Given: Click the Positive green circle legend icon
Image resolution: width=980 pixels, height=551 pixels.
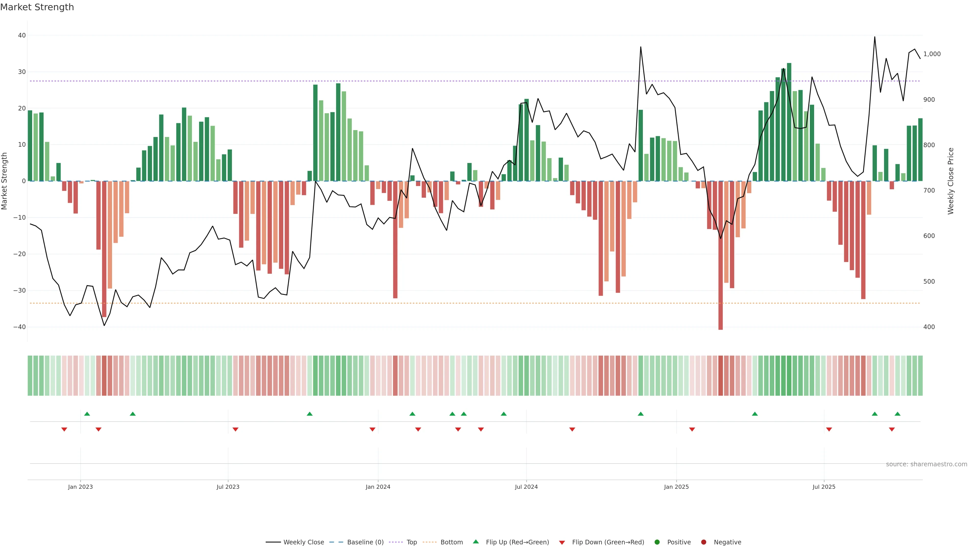Looking at the screenshot, I should coord(657,542).
